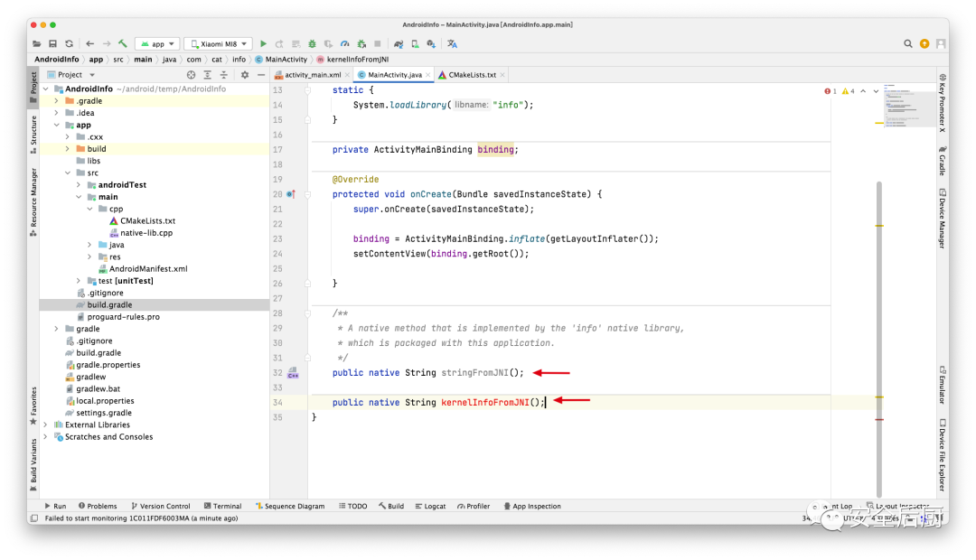
Task: Toggle the Structure tool window
Action: click(x=33, y=130)
